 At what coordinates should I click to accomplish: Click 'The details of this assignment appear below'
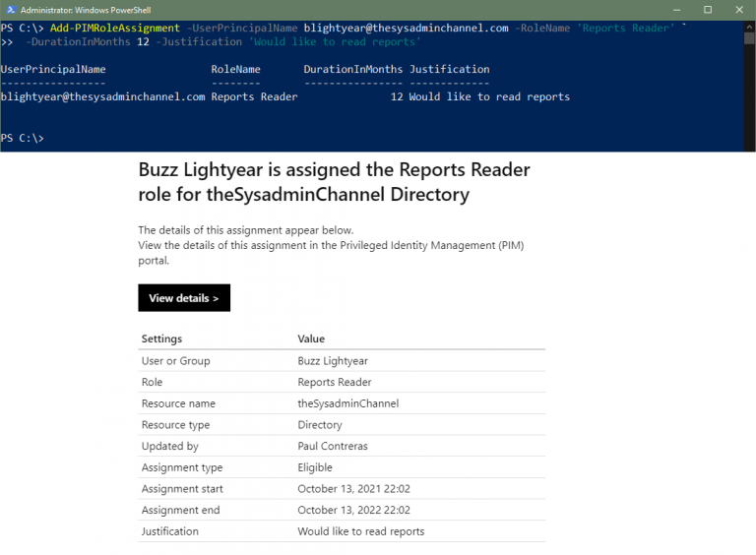246,230
